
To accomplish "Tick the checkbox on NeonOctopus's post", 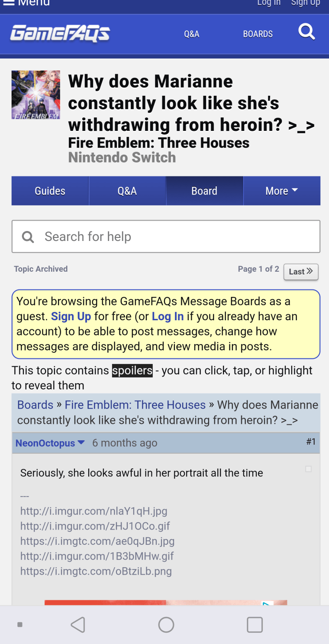I will tap(308, 469).
